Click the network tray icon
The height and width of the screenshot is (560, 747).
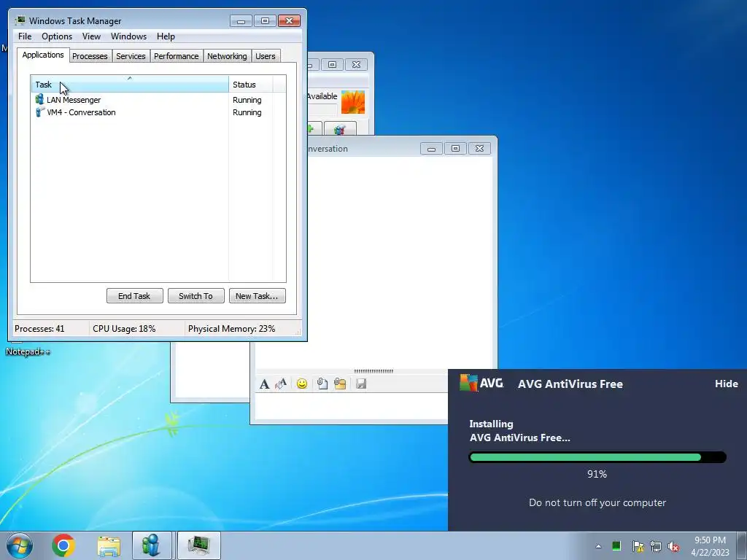[x=656, y=546]
